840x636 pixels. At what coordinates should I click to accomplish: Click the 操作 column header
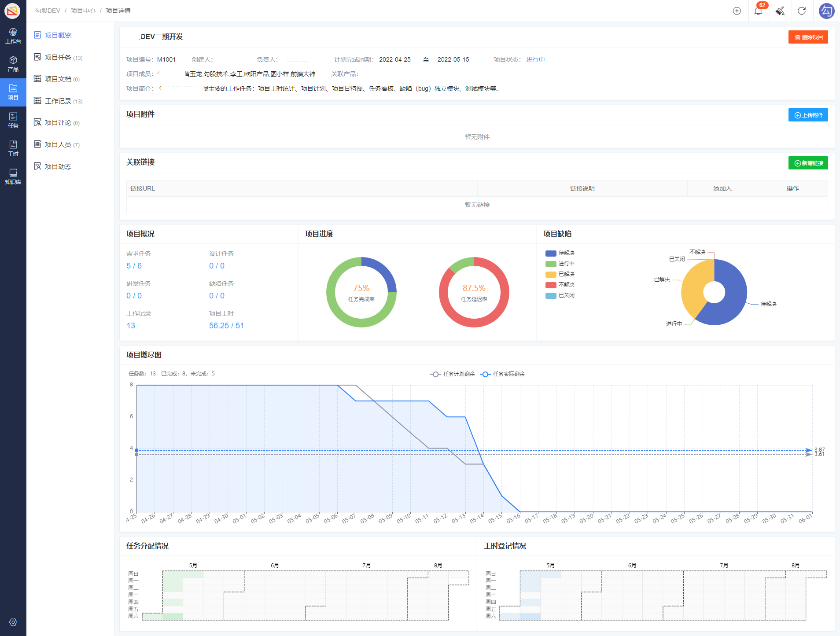click(x=792, y=188)
